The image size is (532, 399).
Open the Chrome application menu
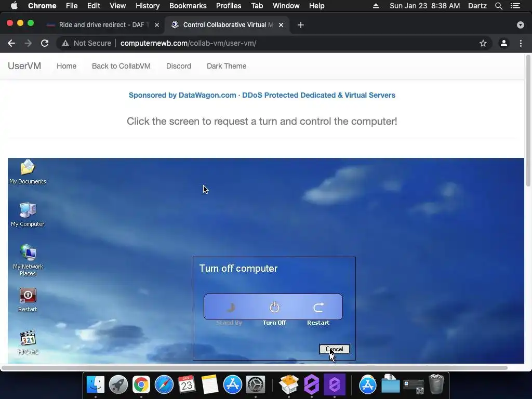pyautogui.click(x=42, y=6)
